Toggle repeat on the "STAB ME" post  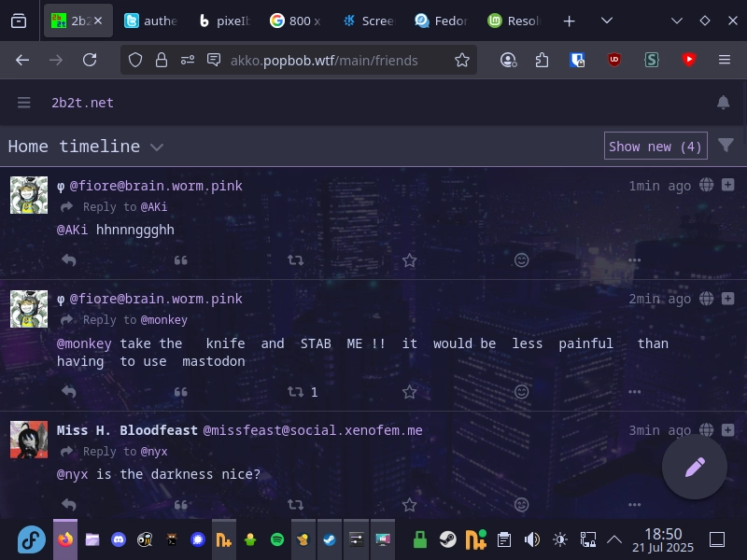tap(295, 392)
